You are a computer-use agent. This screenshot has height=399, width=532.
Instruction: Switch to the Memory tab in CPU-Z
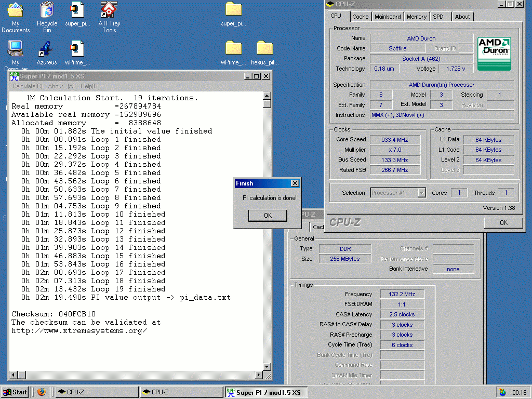417,17
